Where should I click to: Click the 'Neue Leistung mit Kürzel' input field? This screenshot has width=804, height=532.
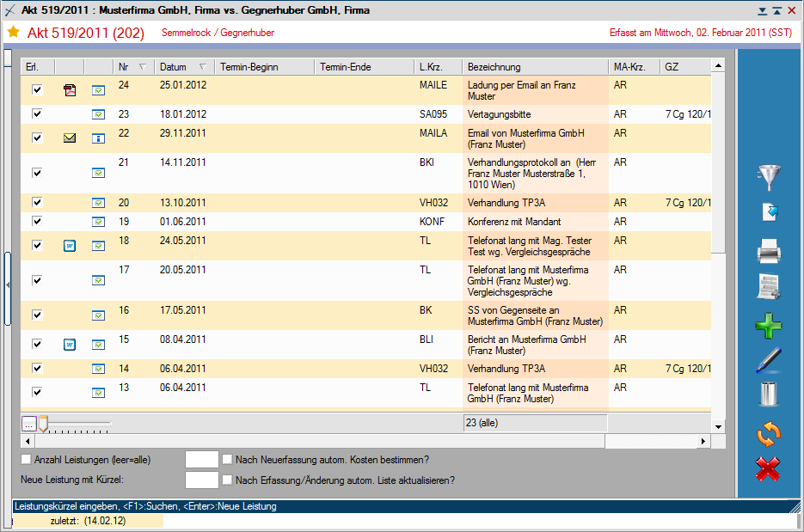pyautogui.click(x=202, y=480)
